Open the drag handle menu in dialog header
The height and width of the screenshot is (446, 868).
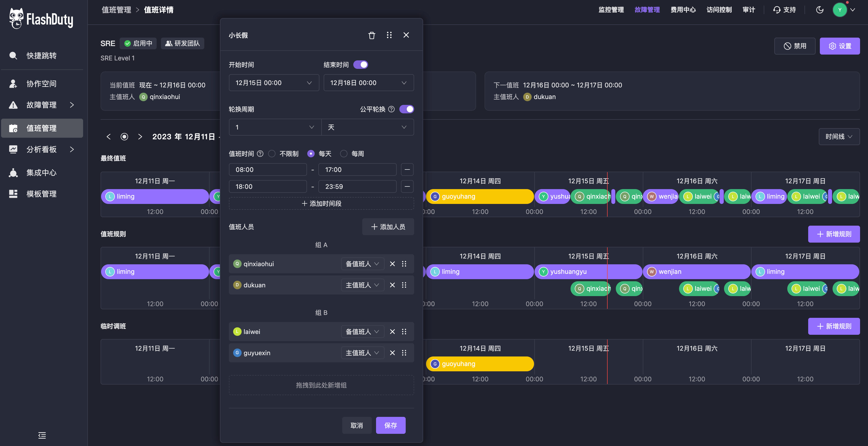(389, 35)
